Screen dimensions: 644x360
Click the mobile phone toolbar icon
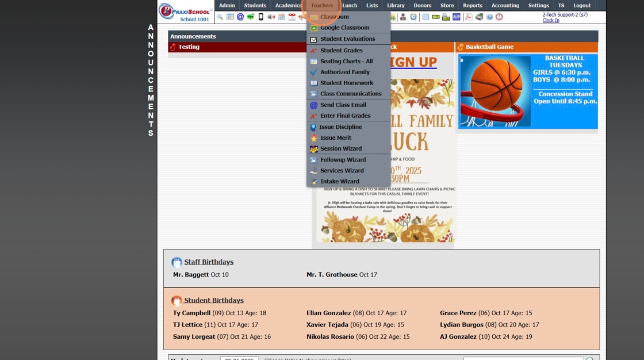[261, 17]
